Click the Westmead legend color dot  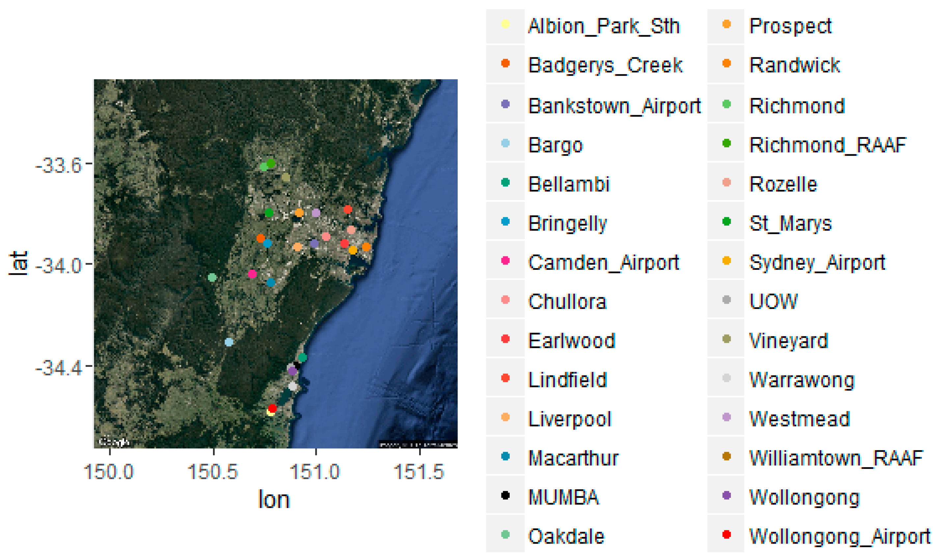726,417
